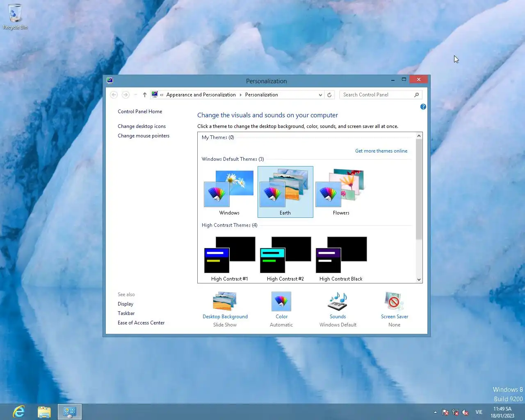
Task: Click the Windows Default Themes (3) heading
Action: (233, 159)
